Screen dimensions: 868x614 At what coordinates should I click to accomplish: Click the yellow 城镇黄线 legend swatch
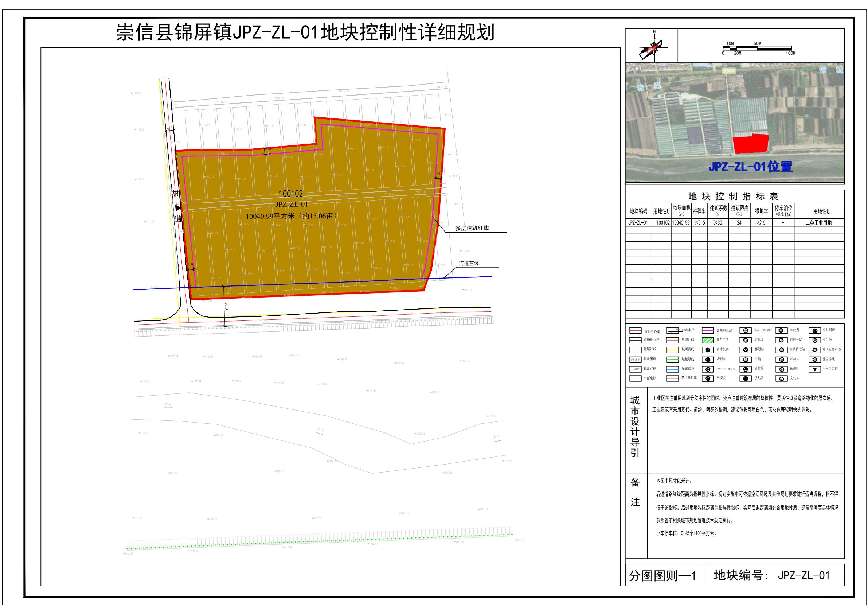[x=672, y=350]
